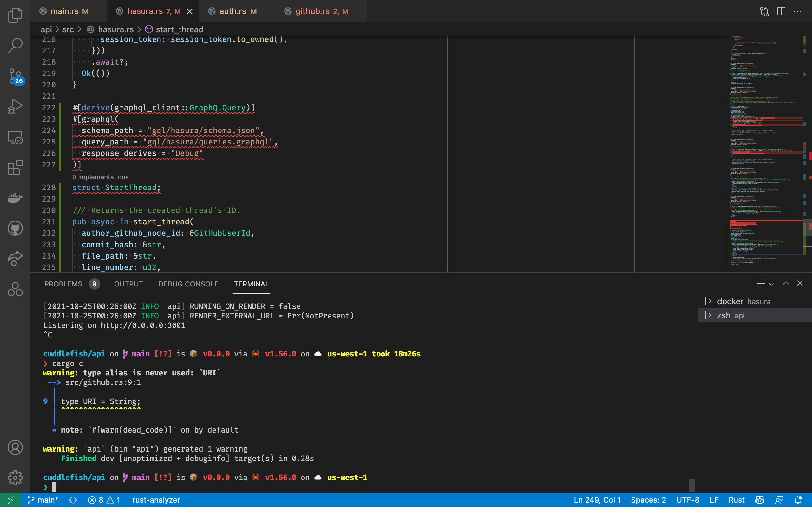Open the diff compare icon near the editor toolbar
The height and width of the screenshot is (507, 812).
click(764, 11)
